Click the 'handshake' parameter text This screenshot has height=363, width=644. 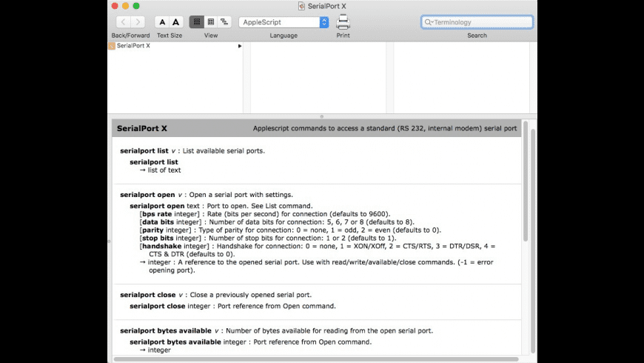tap(162, 246)
